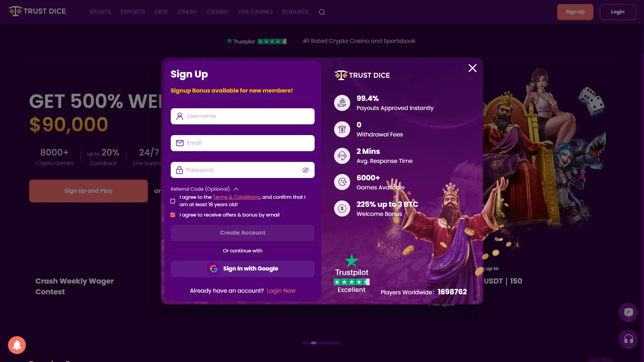
Task: Toggle the Terms and Conditions checkbox
Action: [x=173, y=201]
